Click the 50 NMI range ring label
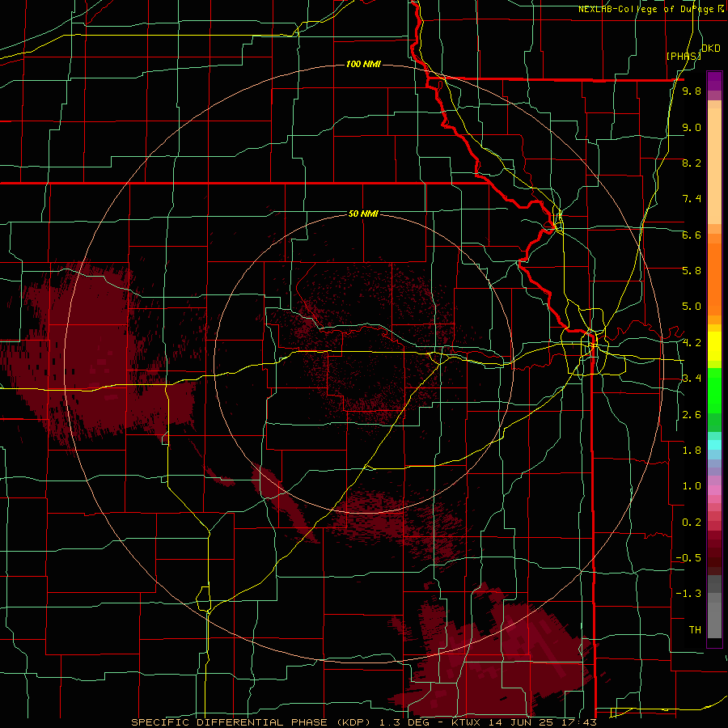This screenshot has width=728, height=728. (363, 214)
